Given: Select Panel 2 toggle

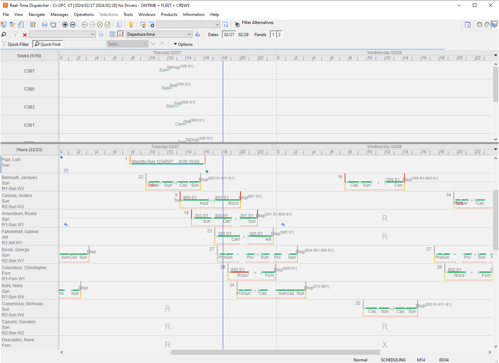Looking at the screenshot, I should [279, 34].
